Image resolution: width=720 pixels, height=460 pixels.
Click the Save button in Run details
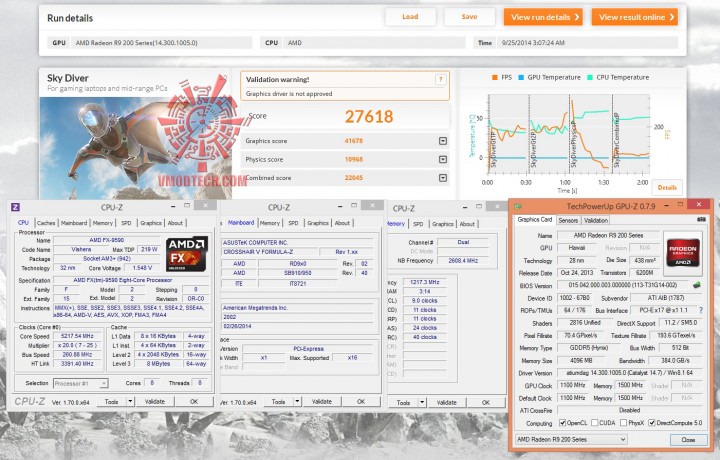pyautogui.click(x=469, y=17)
